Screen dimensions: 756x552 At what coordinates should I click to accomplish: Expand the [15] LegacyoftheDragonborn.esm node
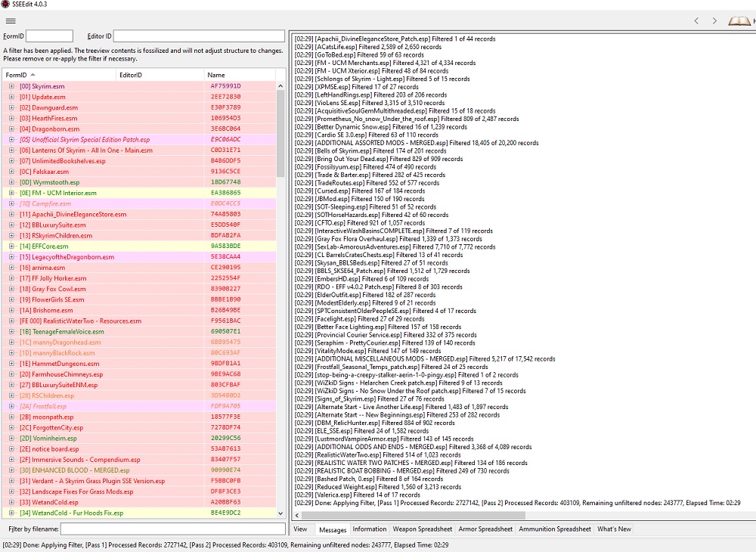pyautogui.click(x=11, y=257)
